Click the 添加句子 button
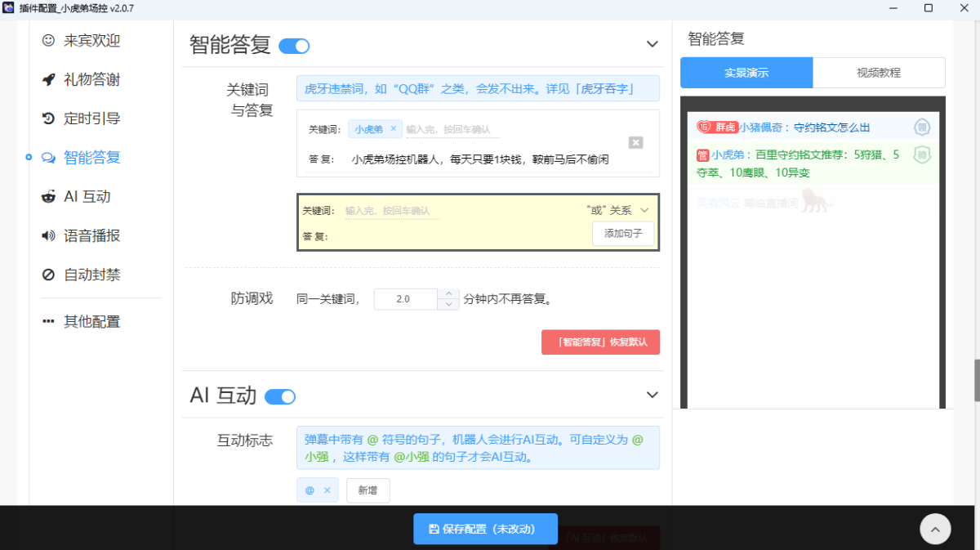The width and height of the screenshot is (980, 550). 623,233
